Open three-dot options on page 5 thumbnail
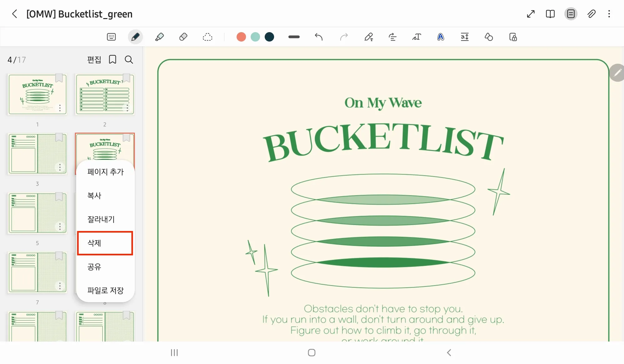 (60, 227)
